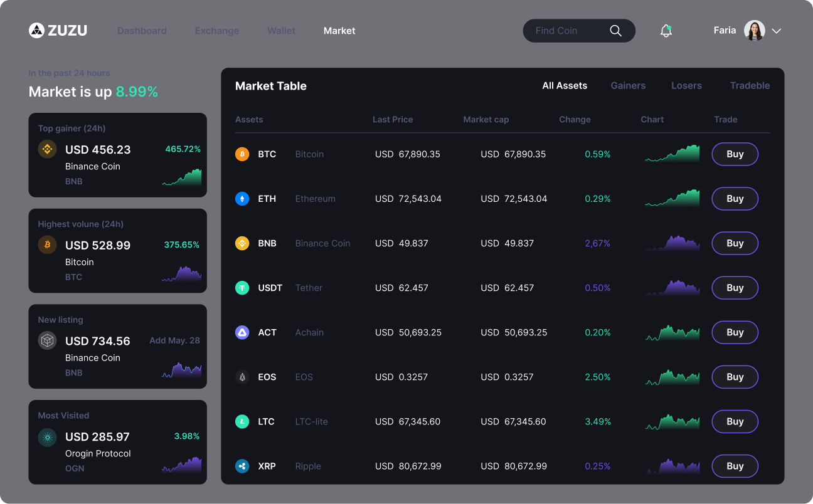Click the Litecoin LTC icon
Viewport: 813px width, 504px height.
pos(242,421)
